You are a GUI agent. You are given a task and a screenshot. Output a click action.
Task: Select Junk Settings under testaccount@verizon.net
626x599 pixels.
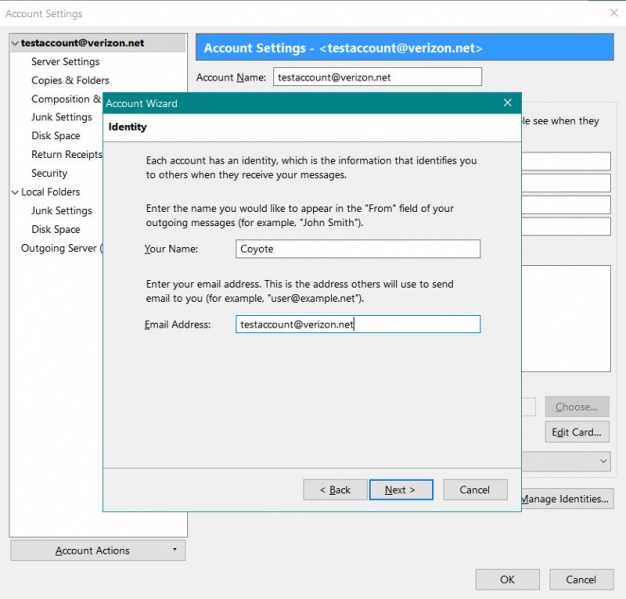pyautogui.click(x=62, y=117)
